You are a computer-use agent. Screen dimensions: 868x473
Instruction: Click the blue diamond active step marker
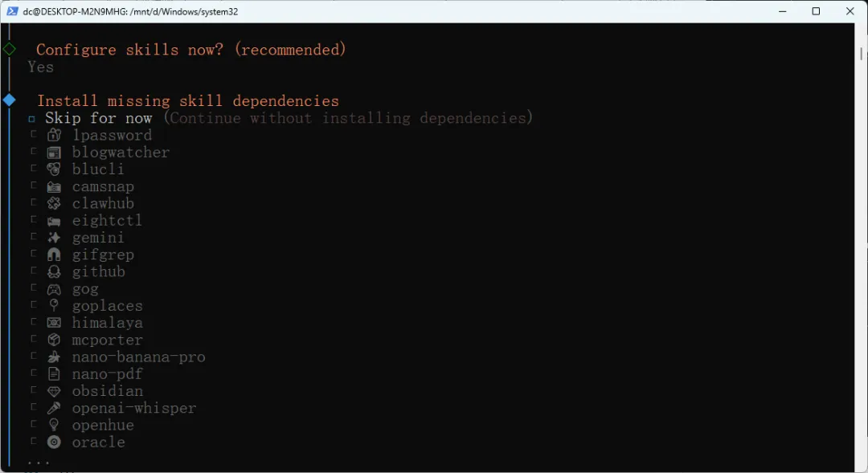pos(10,100)
